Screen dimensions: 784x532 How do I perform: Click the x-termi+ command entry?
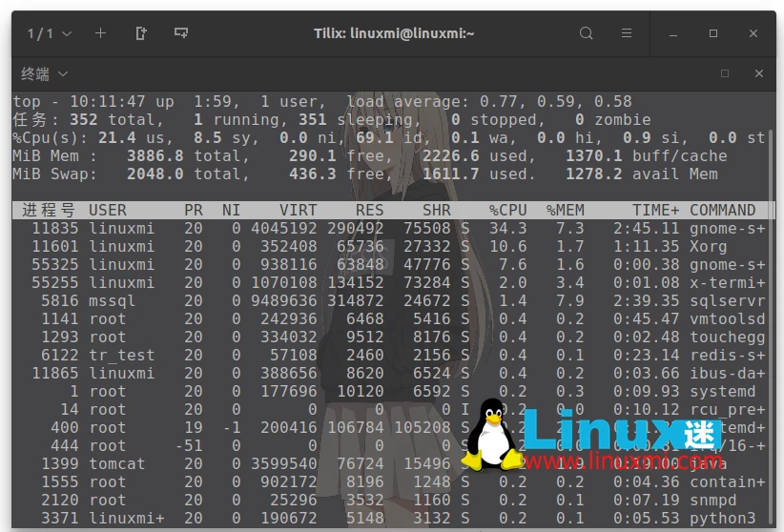[x=728, y=282]
